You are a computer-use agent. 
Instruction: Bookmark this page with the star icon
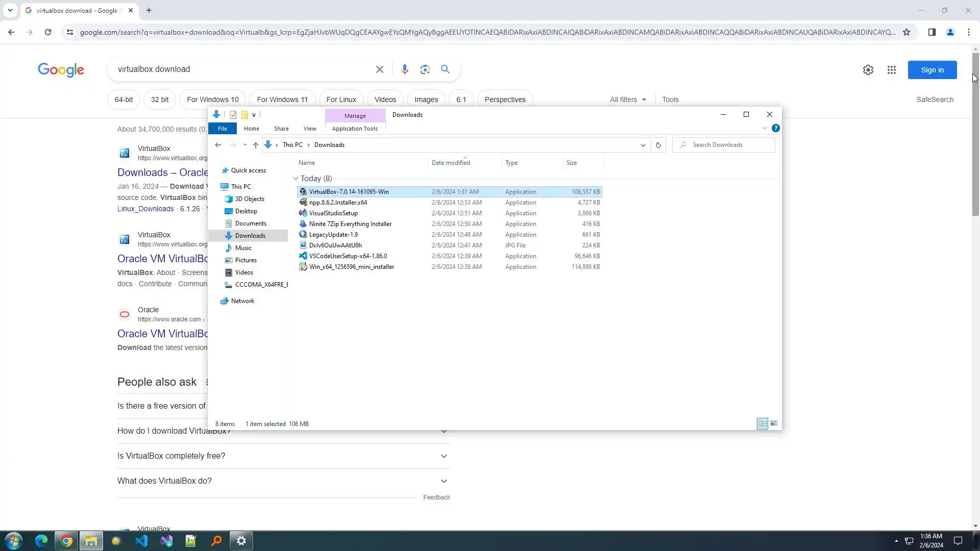906,32
